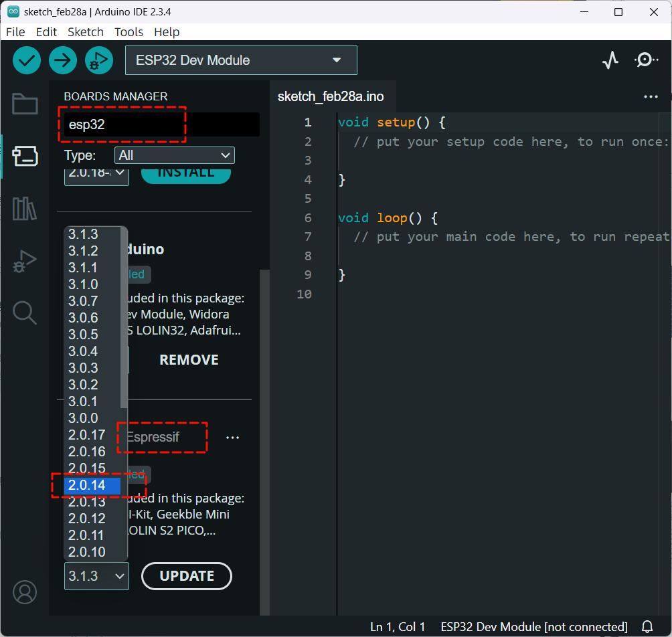Select version 2.0.15 in list
Image resolution: width=672 pixels, height=637 pixels.
(92, 468)
